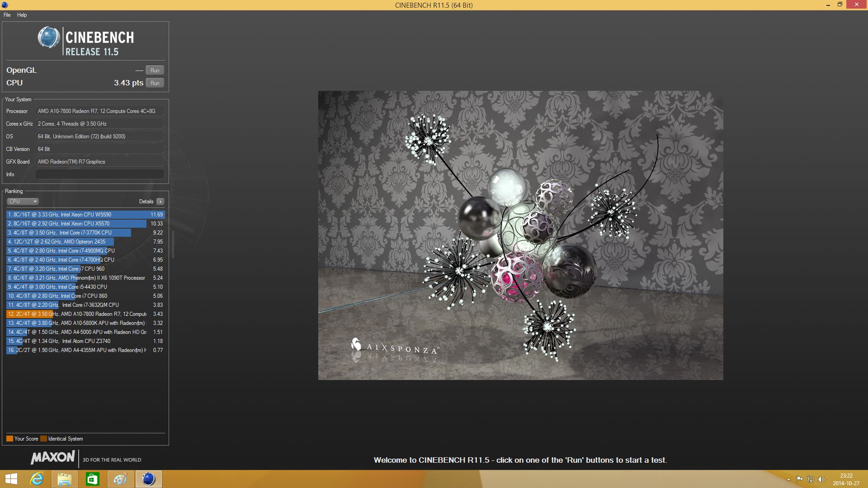
Task: Open the File menu
Action: 7,15
